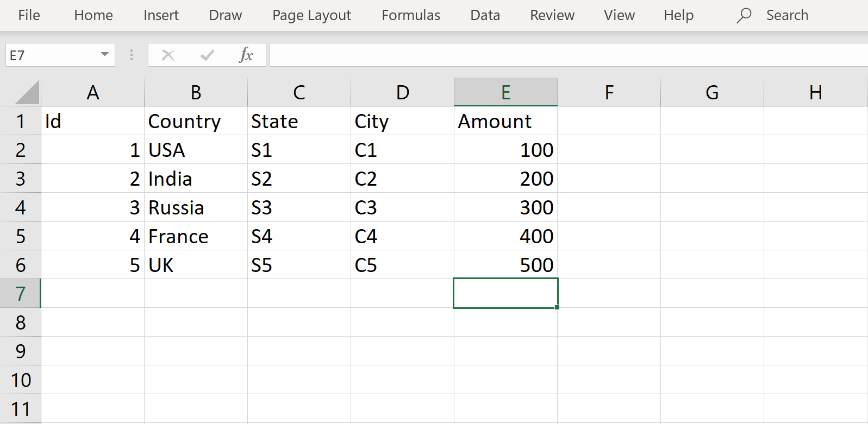Screen dimensions: 868x424
Task: Open the Insert Function fx dialog
Action: pyautogui.click(x=246, y=55)
